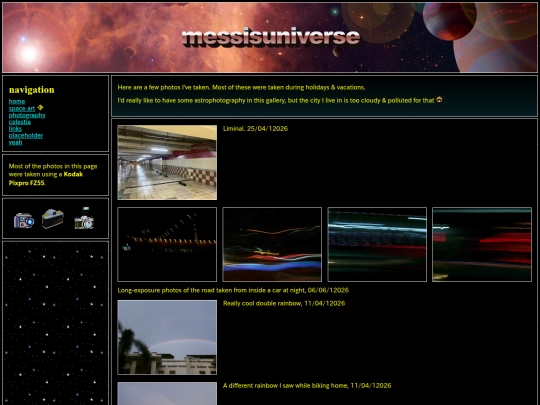Click the caption 'Liminal. 25/04/12026'

coord(255,128)
